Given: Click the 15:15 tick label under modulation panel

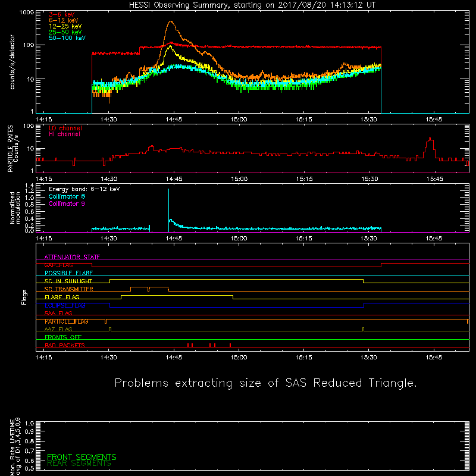Looking at the screenshot, I should click(x=303, y=239).
